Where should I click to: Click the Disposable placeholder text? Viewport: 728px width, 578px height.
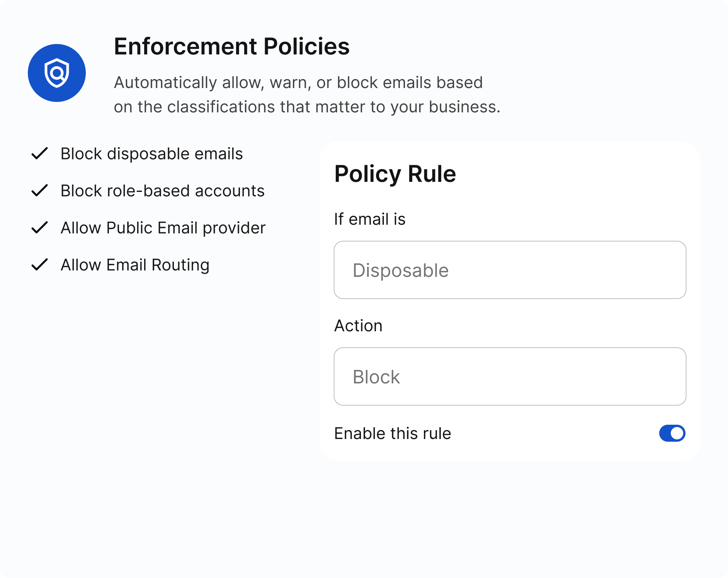(401, 270)
